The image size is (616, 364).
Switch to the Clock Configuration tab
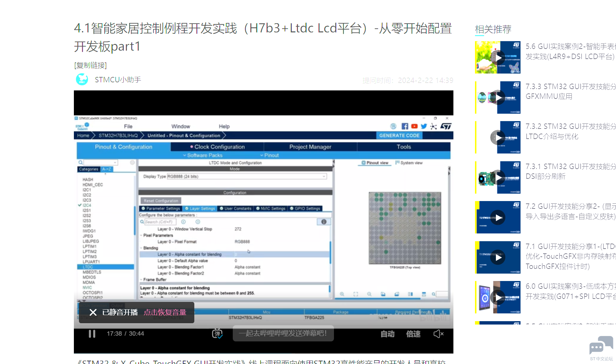click(x=217, y=147)
